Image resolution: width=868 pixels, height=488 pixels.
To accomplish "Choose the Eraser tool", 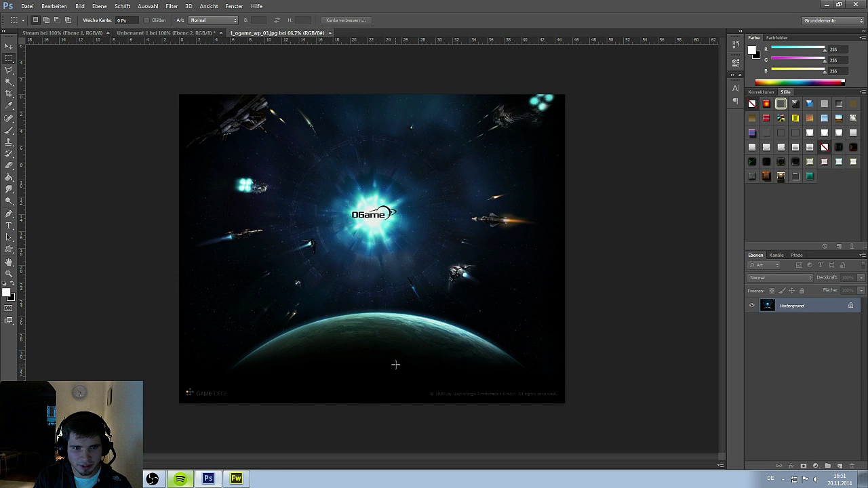I will point(9,165).
